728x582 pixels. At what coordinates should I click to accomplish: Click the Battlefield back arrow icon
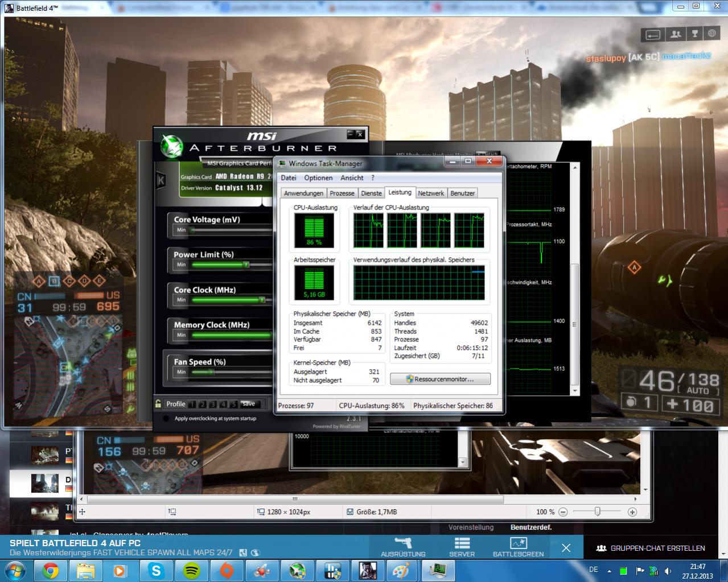[x=652, y=35]
